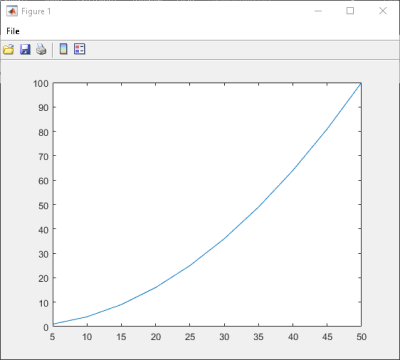Open a figure file with folder icon
Screen dimensions: 400x360
[8, 49]
